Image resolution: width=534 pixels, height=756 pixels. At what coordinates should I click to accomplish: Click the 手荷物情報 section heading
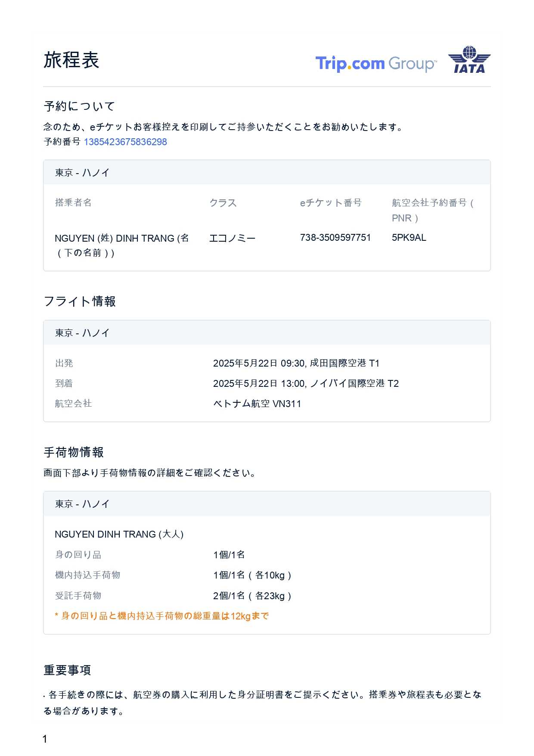click(x=74, y=452)
